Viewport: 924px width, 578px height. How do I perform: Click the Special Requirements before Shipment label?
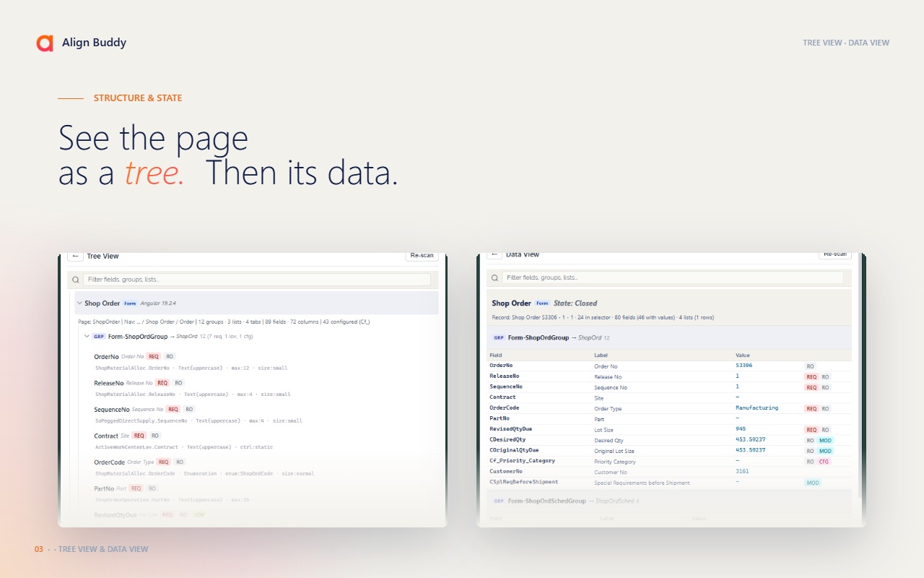pyautogui.click(x=642, y=483)
